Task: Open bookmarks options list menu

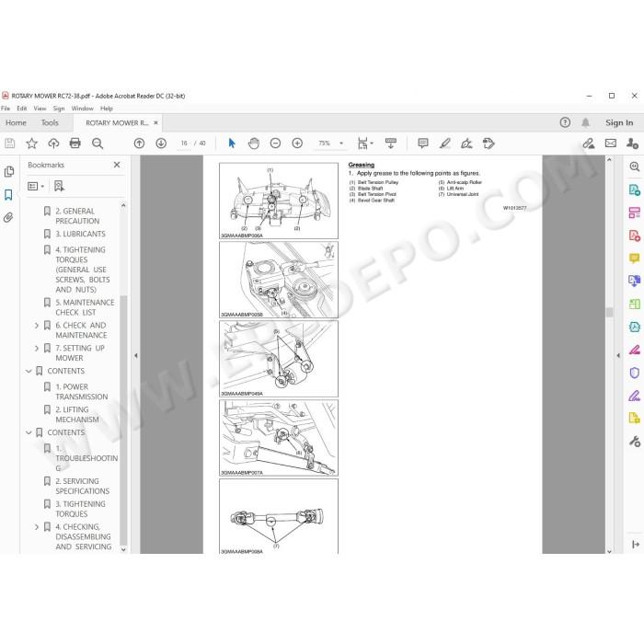Action: [36, 187]
